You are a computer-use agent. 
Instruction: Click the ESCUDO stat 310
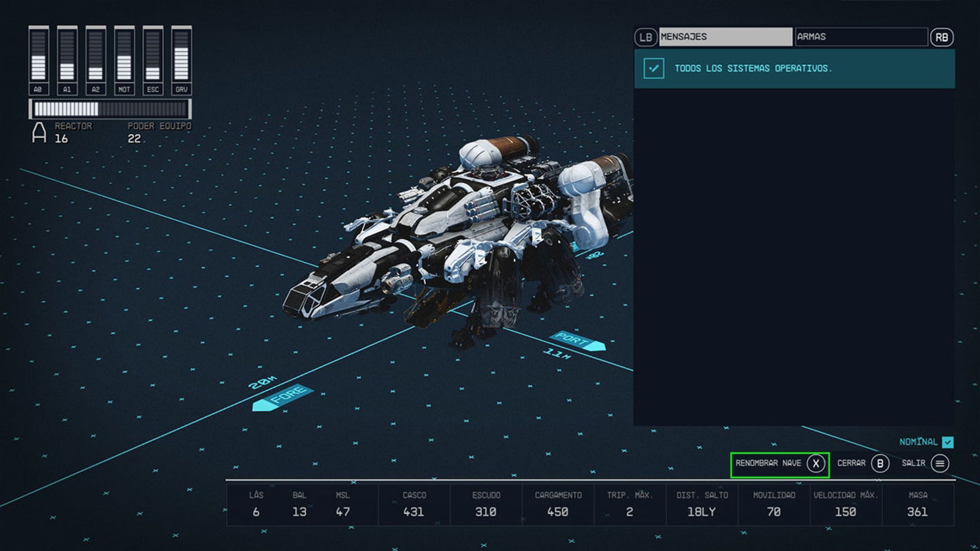point(486,504)
